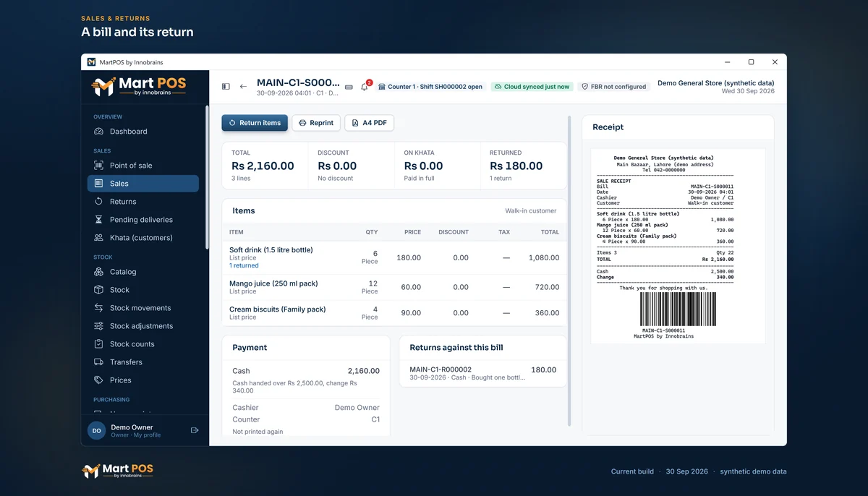Click the 'Walk-in customer' label in Items

[x=531, y=211]
